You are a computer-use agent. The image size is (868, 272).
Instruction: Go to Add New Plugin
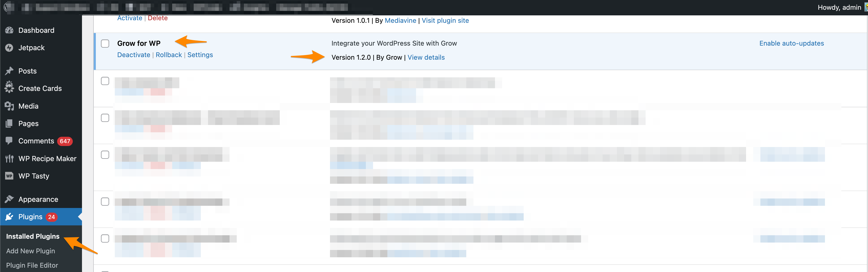30,251
